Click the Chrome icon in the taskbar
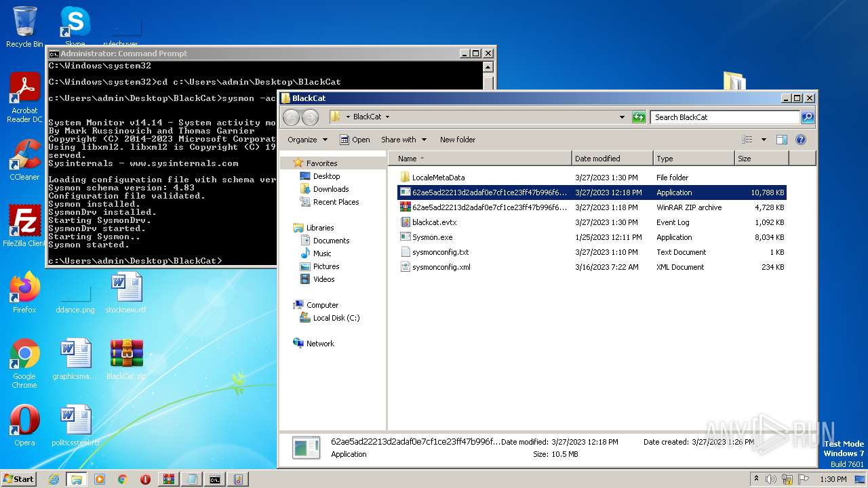 [123, 479]
